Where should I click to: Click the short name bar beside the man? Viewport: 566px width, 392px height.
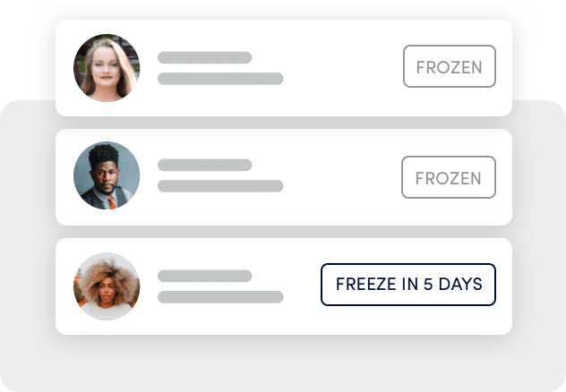205,165
